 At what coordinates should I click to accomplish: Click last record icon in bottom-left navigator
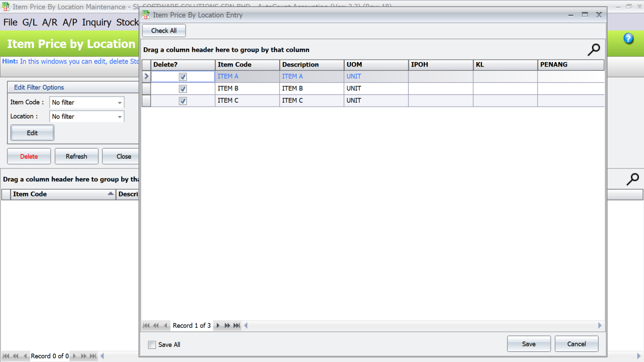coord(93,356)
